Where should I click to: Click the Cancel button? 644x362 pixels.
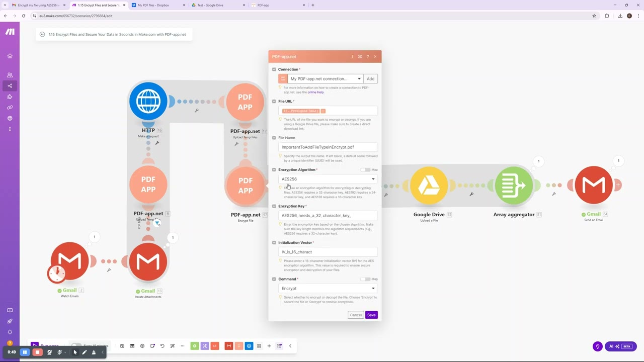(356, 315)
